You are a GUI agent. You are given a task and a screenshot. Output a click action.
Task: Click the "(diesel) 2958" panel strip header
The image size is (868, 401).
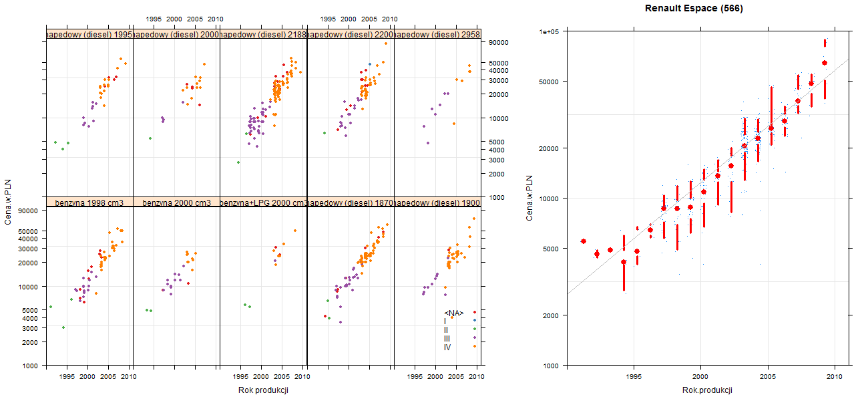coord(437,34)
